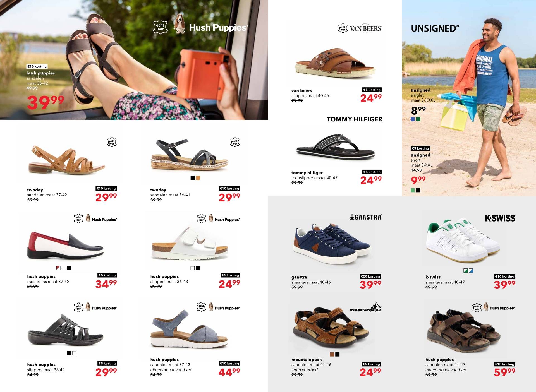Click the blue hush puppies sandal image
536x392 pixels.
point(189,329)
